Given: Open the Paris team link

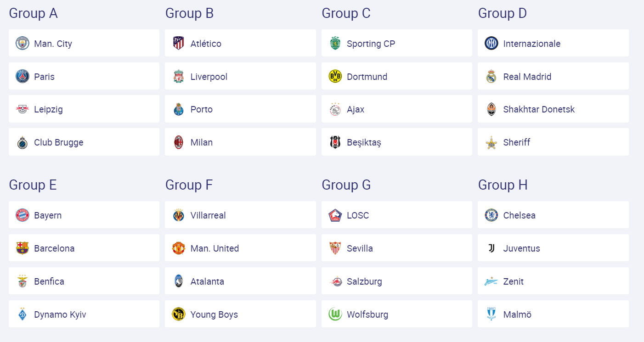Looking at the screenshot, I should coord(44,77).
